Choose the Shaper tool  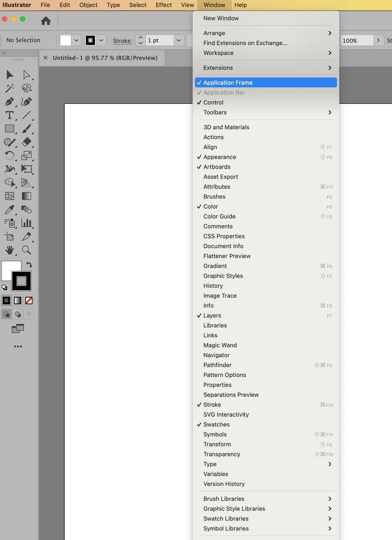(10, 142)
